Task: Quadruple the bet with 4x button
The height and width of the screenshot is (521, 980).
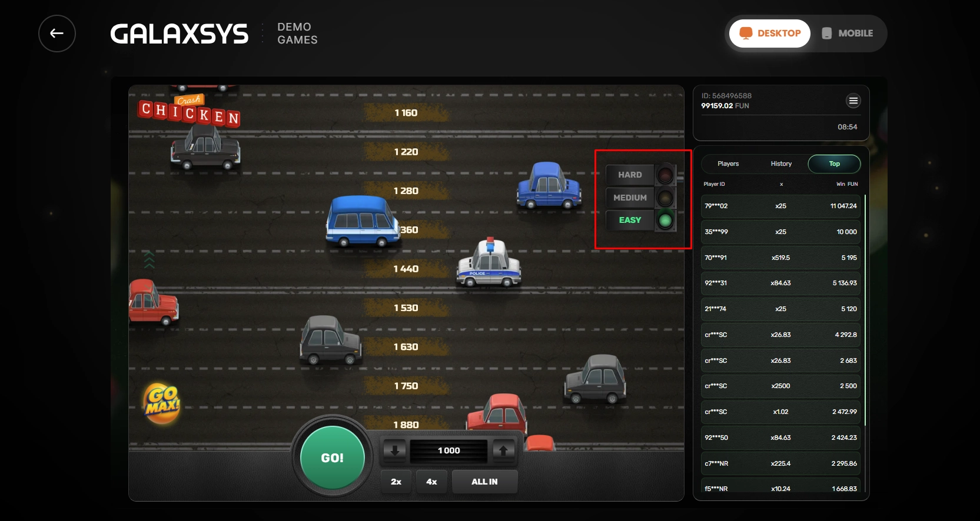Action: tap(431, 482)
